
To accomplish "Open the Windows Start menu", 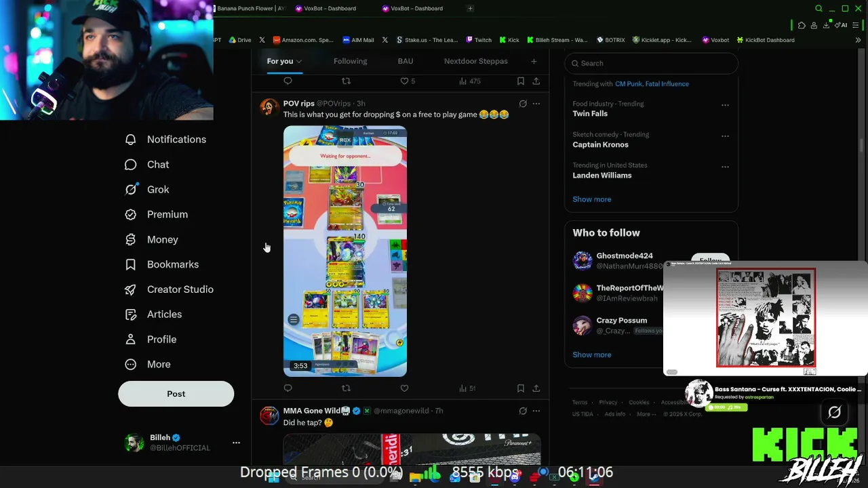I will coord(273,477).
